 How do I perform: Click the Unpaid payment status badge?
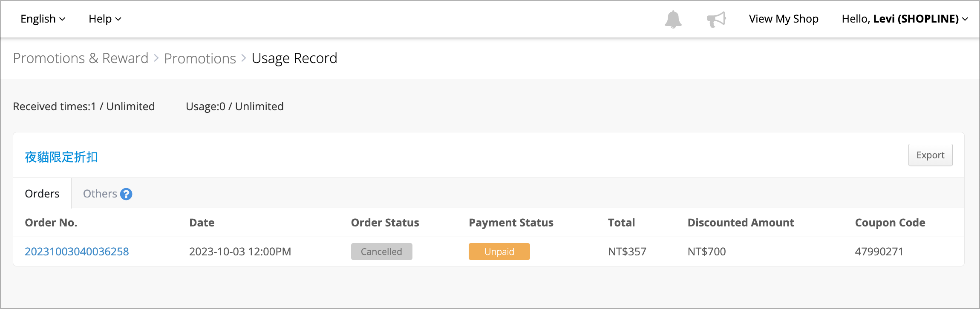pos(499,252)
